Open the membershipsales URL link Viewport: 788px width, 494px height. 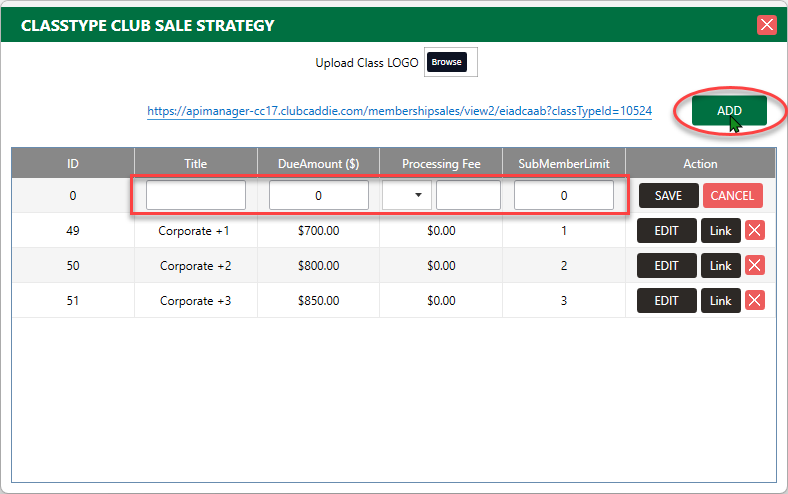click(400, 111)
